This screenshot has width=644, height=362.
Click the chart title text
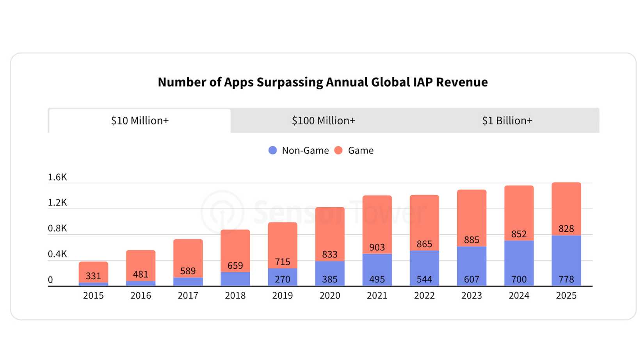[x=322, y=82]
